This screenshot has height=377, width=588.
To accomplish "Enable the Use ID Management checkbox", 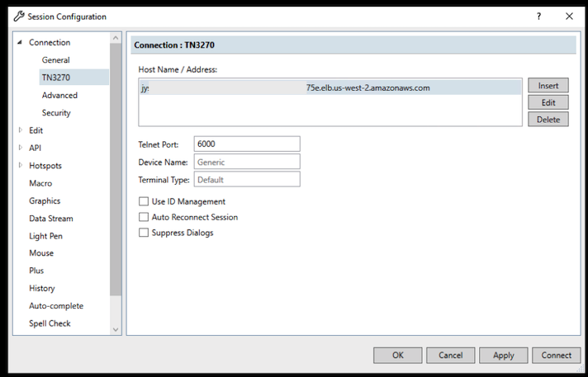I will pyautogui.click(x=144, y=201).
